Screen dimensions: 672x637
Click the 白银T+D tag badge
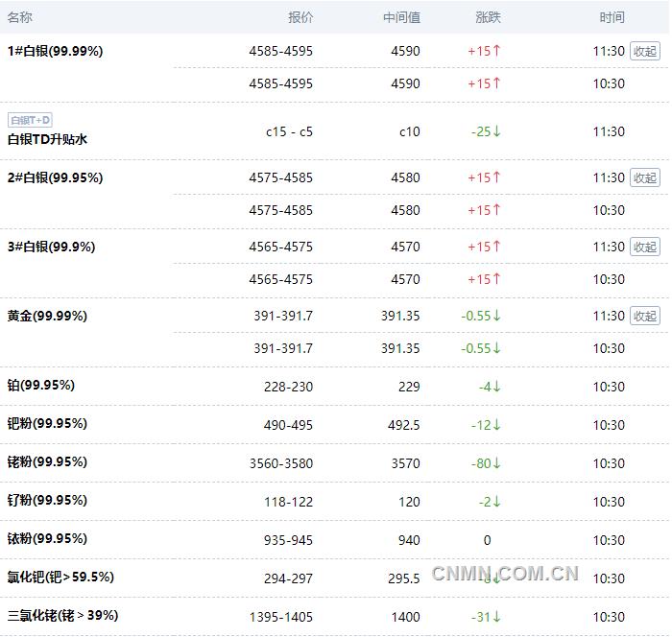[30, 120]
